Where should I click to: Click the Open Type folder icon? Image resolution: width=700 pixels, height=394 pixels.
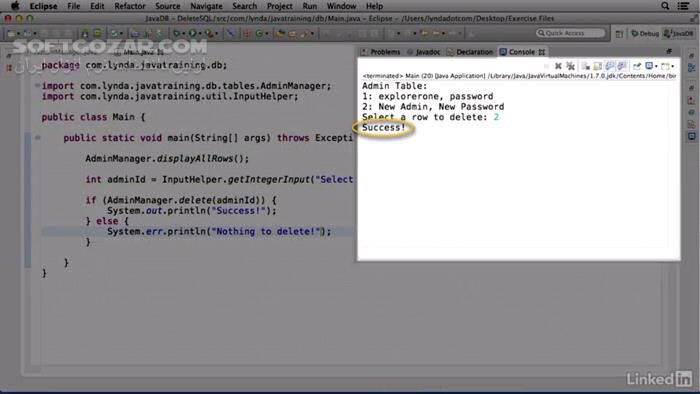pos(280,33)
